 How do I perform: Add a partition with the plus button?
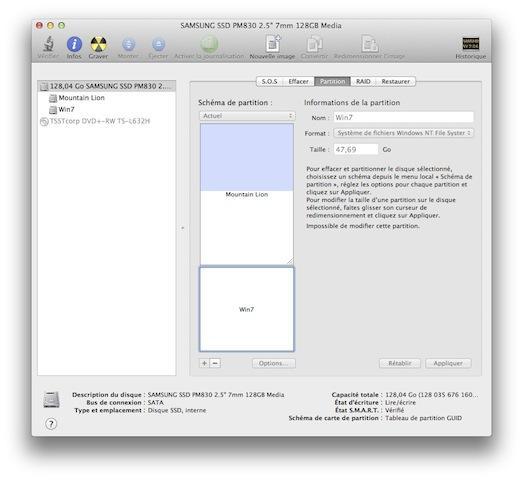point(204,363)
